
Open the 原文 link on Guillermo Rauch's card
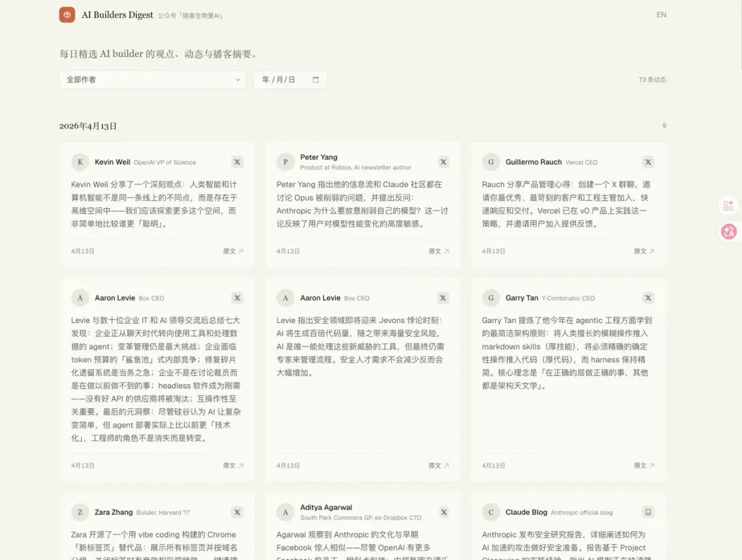644,251
